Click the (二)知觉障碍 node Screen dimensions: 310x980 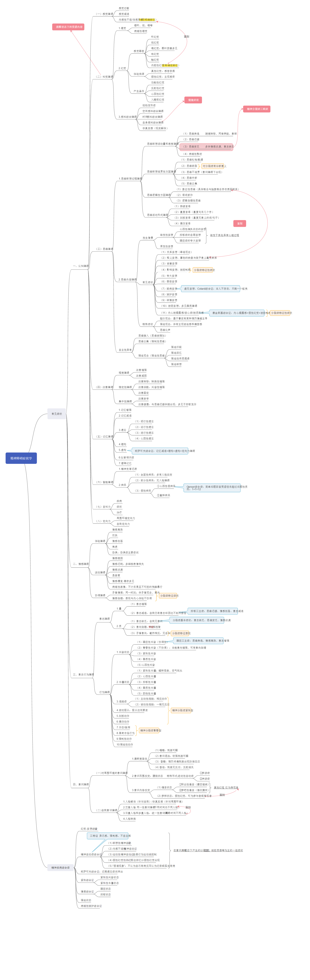tap(104, 77)
